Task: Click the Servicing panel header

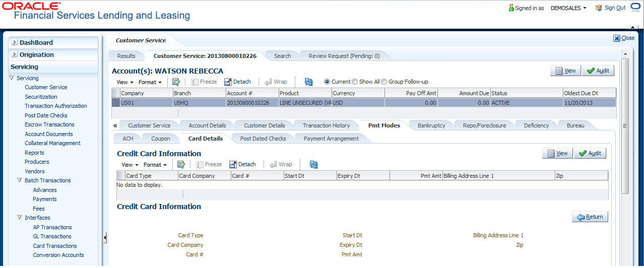Action: [53, 67]
